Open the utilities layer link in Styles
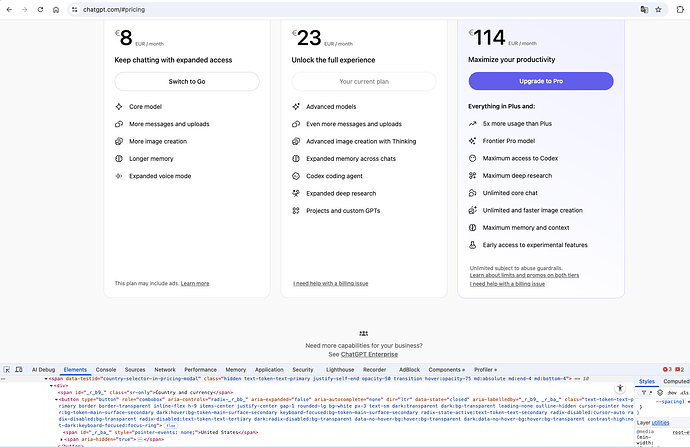Screen dimensions: 690x447 (x=661, y=423)
